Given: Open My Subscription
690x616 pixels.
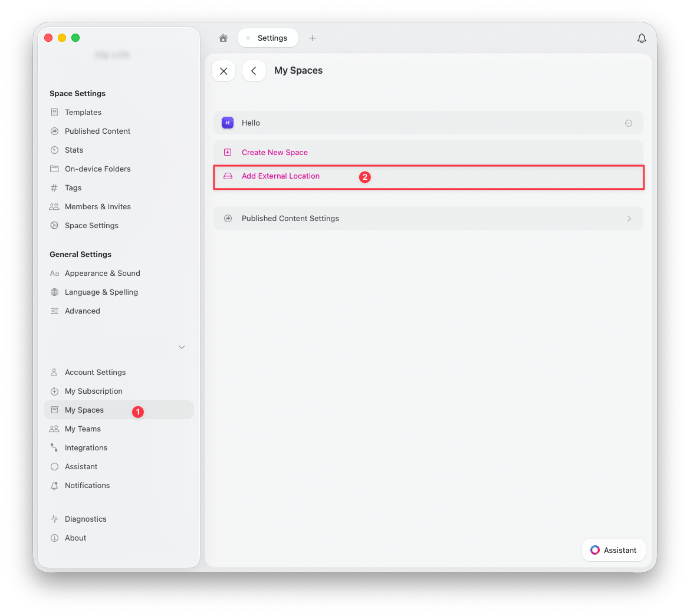Looking at the screenshot, I should (x=94, y=391).
